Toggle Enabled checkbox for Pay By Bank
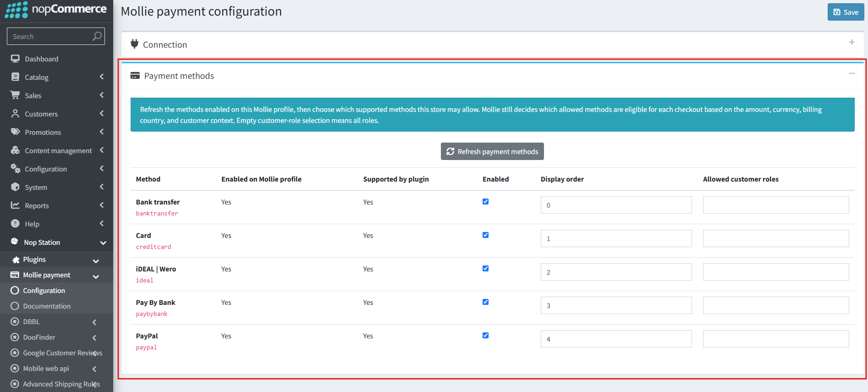Viewport: 868px width, 392px height. click(485, 302)
